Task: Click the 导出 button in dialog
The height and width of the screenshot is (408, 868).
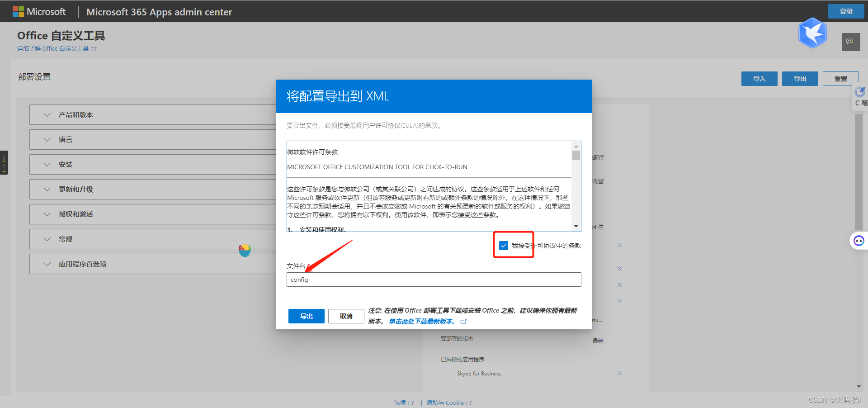Action: [x=307, y=316]
